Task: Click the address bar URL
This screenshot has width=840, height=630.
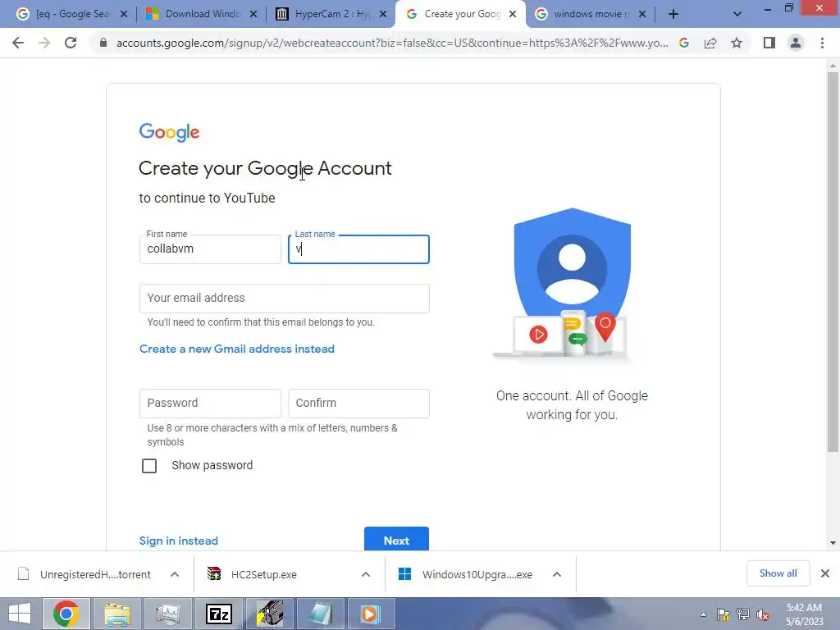Action: point(391,43)
